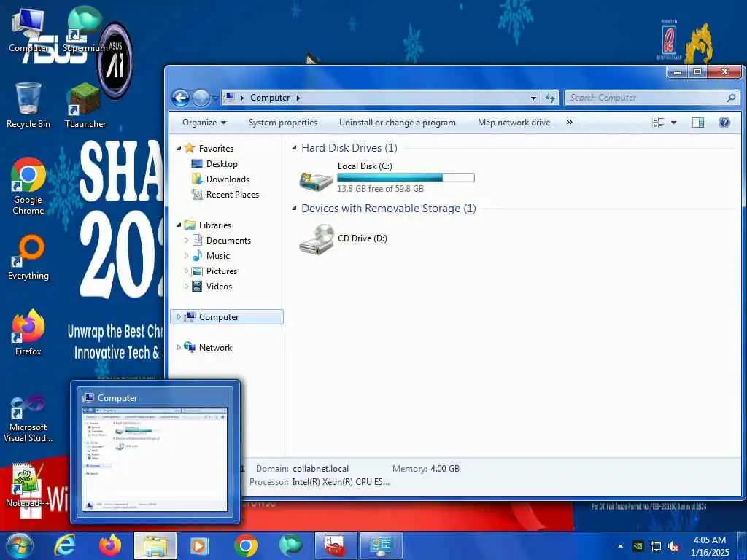Open Microsoft Visual Studio desktop shortcut
Screen dimensions: 747x560
28,419
